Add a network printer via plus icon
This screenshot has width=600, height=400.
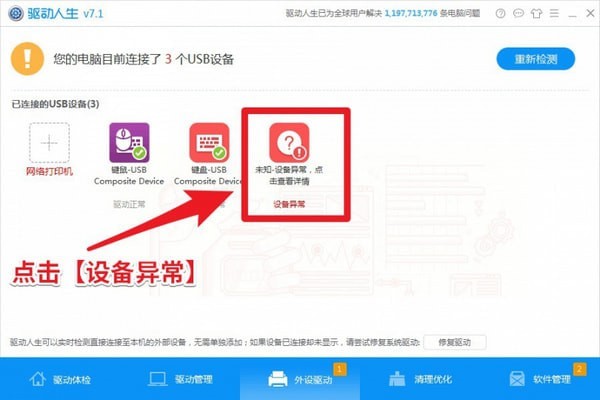(49, 142)
